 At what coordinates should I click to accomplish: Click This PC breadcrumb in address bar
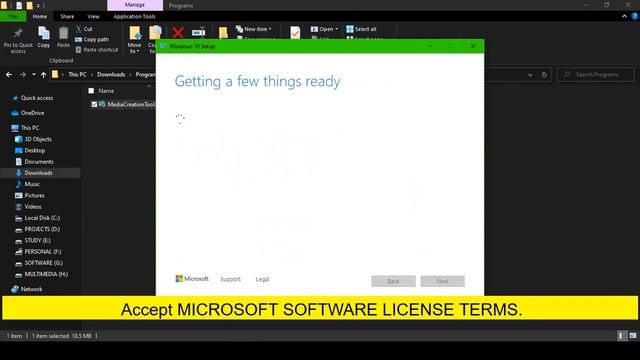[77, 75]
